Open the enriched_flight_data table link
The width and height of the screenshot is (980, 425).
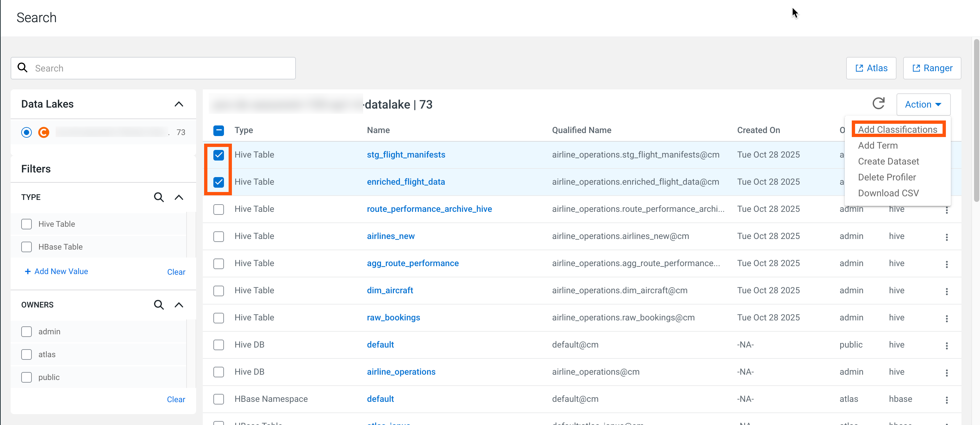(406, 182)
